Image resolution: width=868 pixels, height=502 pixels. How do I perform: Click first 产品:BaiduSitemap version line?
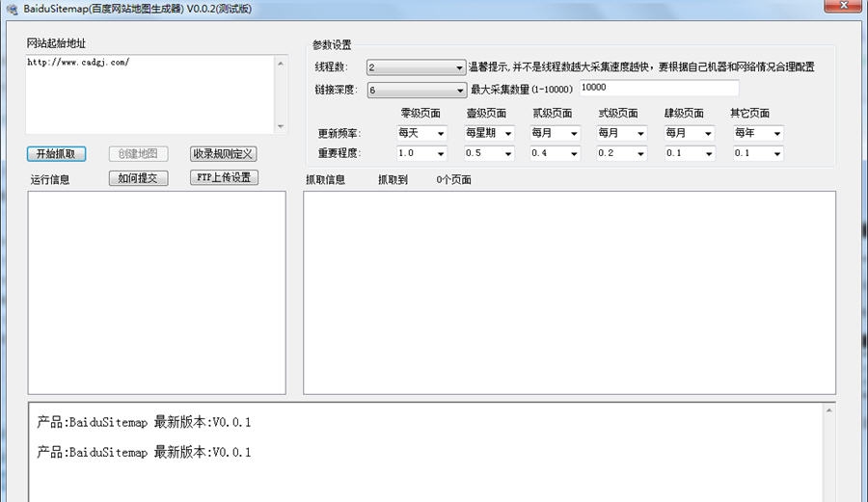[x=144, y=422]
